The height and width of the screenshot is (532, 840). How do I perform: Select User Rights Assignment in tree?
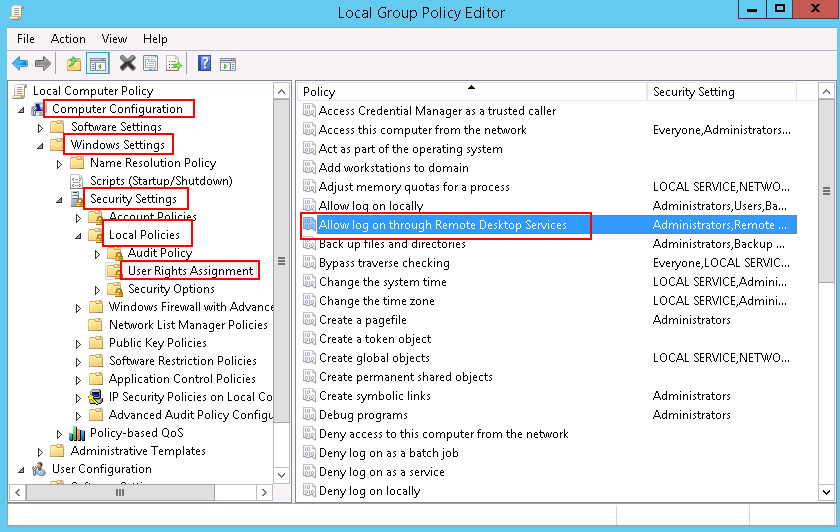(x=190, y=271)
